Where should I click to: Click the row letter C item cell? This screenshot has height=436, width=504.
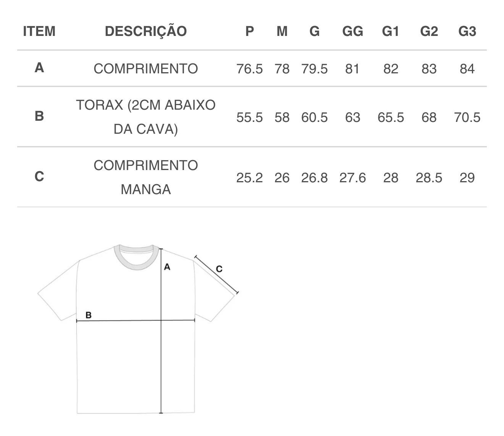tap(39, 177)
